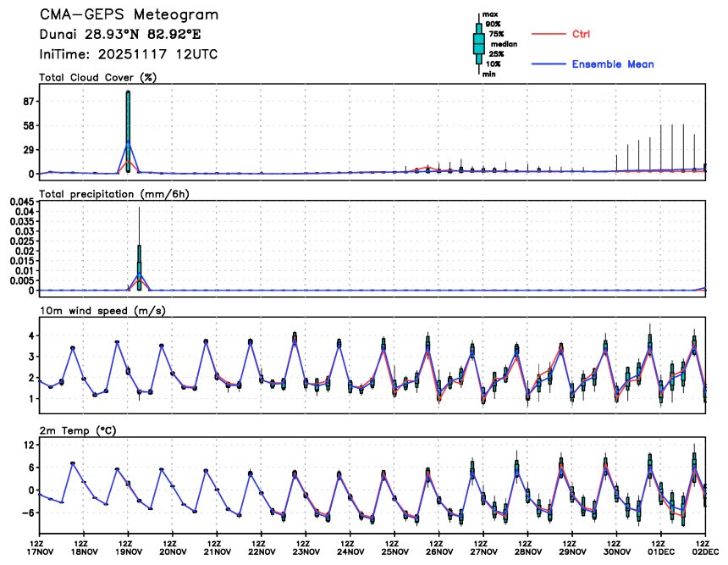728x565 pixels.
Task: Click the Total Cloud Cover panel title
Action: coord(98,77)
